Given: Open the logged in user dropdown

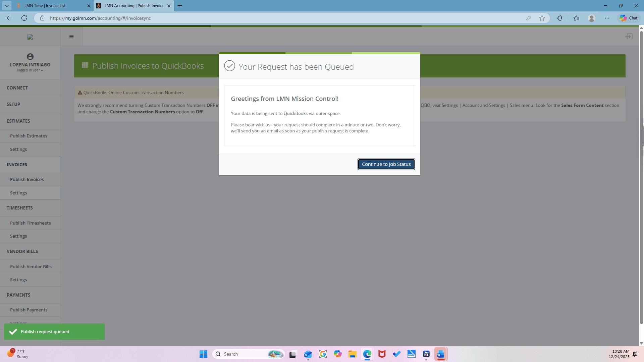Looking at the screenshot, I should (x=30, y=70).
